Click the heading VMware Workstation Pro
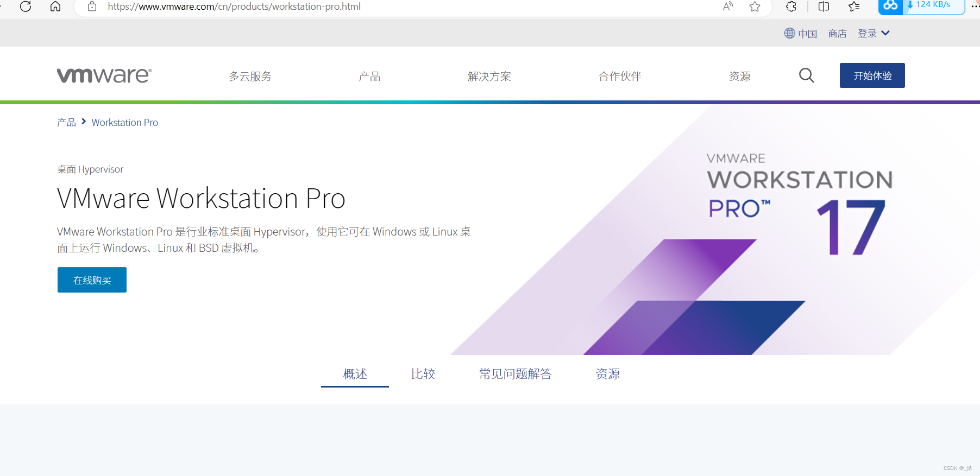Viewport: 980px width, 476px height. tap(201, 198)
